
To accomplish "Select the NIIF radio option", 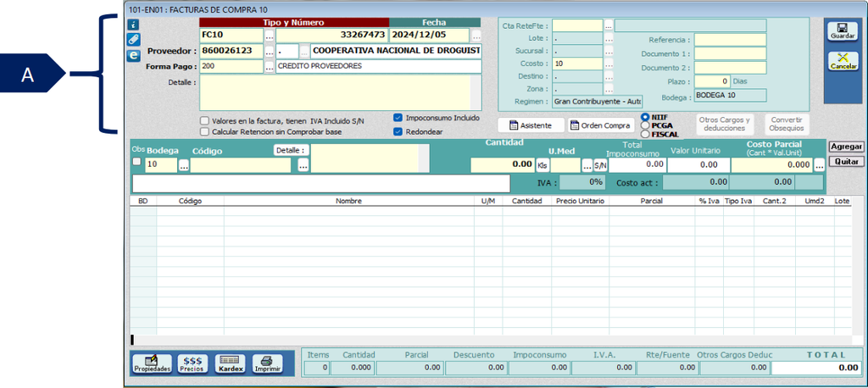I will pyautogui.click(x=644, y=118).
